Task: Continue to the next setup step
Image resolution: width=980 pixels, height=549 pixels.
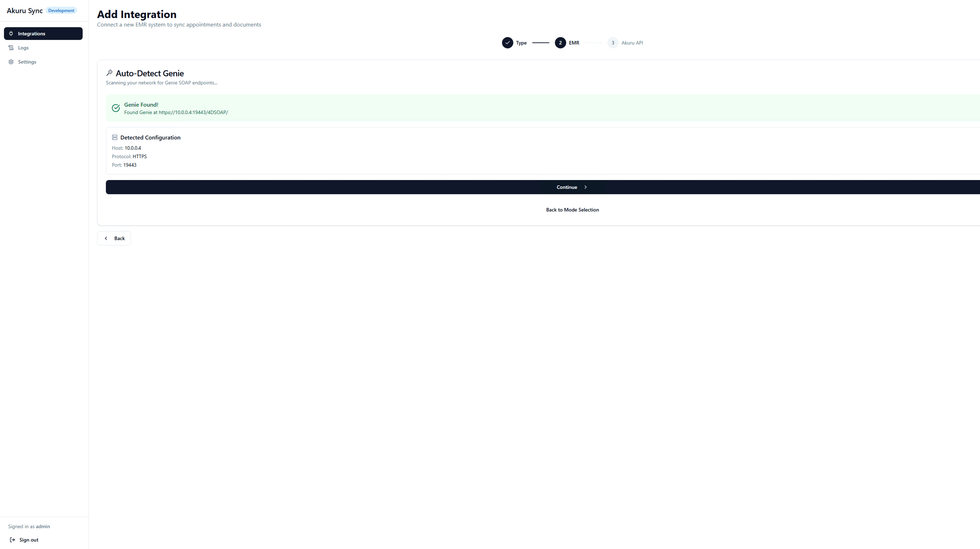Action: click(543, 187)
